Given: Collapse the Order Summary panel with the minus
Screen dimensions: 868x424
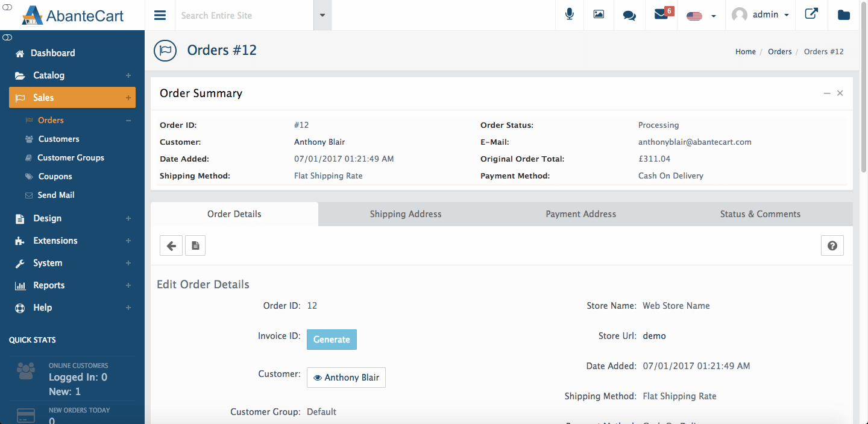Looking at the screenshot, I should click(827, 93).
